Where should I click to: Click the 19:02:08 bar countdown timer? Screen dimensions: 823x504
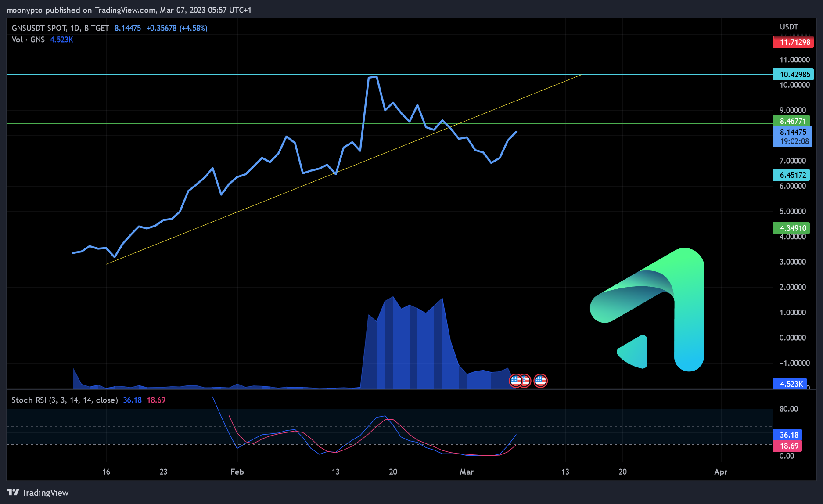[794, 141]
